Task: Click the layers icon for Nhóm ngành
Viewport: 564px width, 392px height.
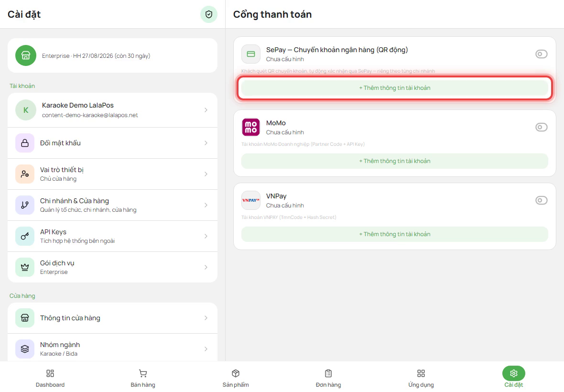Action: [25, 349]
